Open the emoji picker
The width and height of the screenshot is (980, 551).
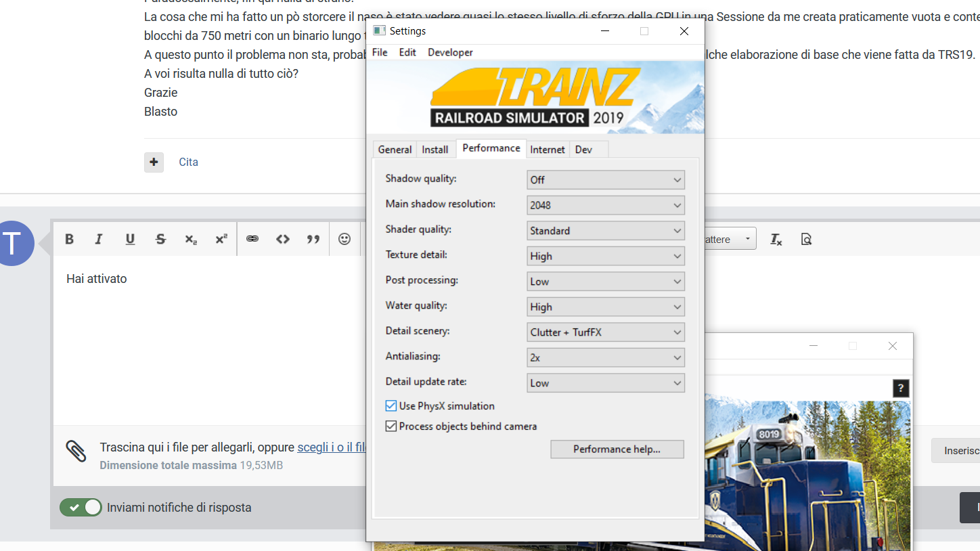pyautogui.click(x=344, y=239)
